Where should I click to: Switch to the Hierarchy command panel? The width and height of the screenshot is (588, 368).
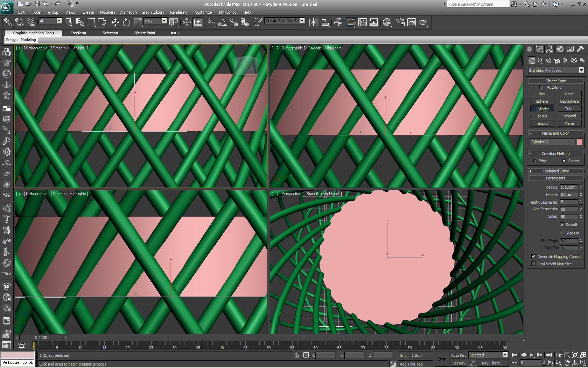click(x=550, y=49)
